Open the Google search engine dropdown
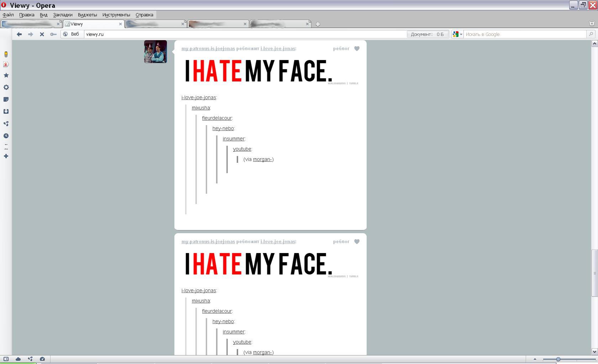 pos(457,34)
